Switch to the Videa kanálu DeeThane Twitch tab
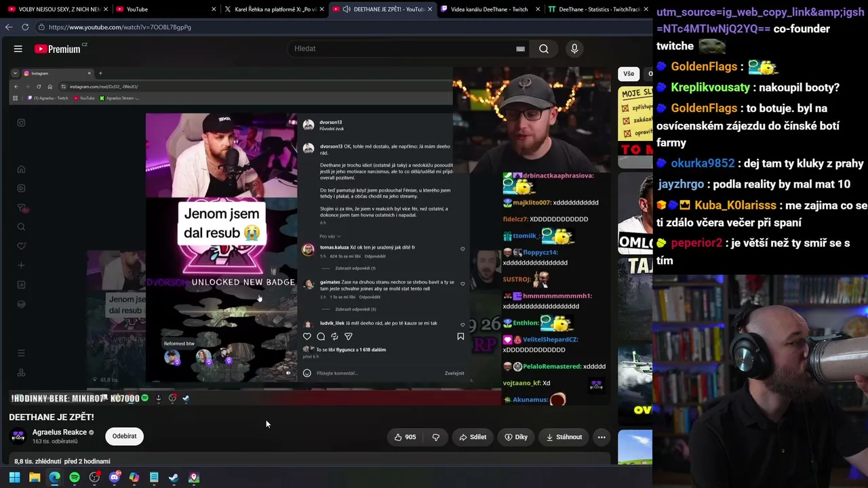Viewport: 868px width, 488px height. click(490, 9)
